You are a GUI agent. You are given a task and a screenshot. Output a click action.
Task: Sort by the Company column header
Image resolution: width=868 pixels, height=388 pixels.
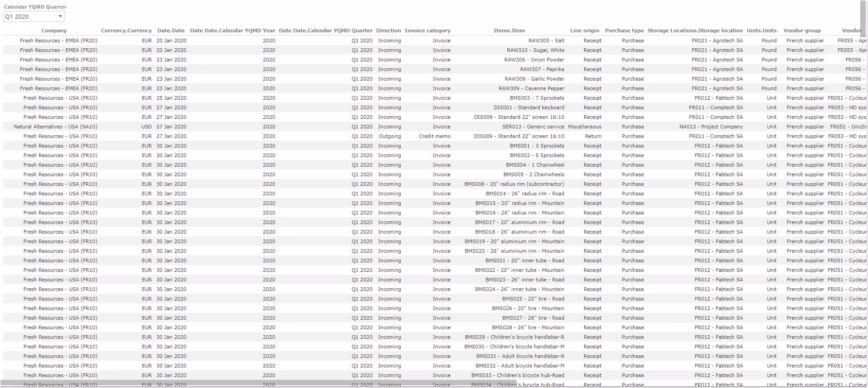pos(54,31)
